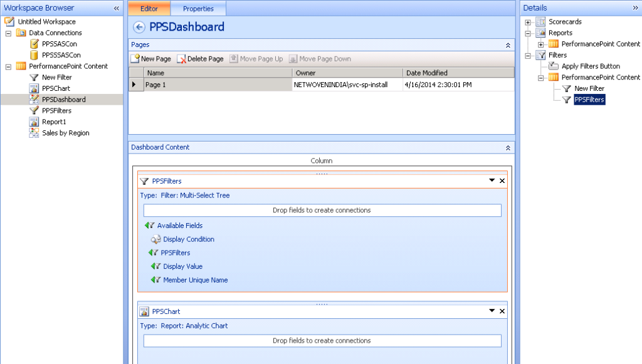Select the highlighted PPSFilters in Details pane
Screen dimensions: 642x364
click(589, 100)
